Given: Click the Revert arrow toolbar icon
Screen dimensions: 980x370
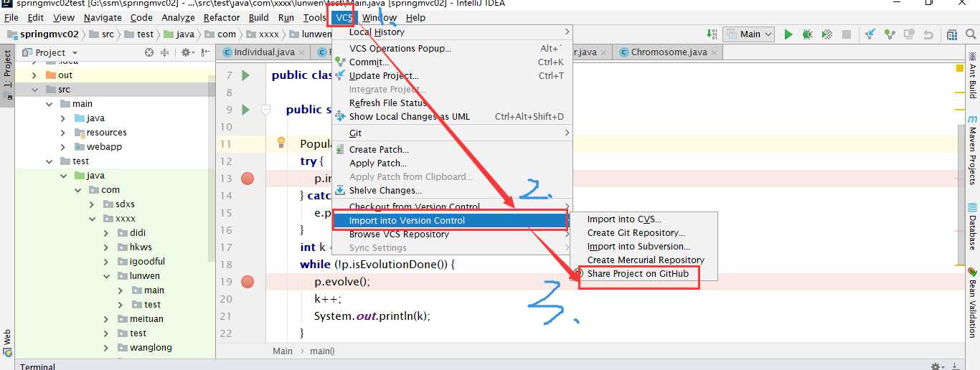Looking at the screenshot, I should click(928, 34).
